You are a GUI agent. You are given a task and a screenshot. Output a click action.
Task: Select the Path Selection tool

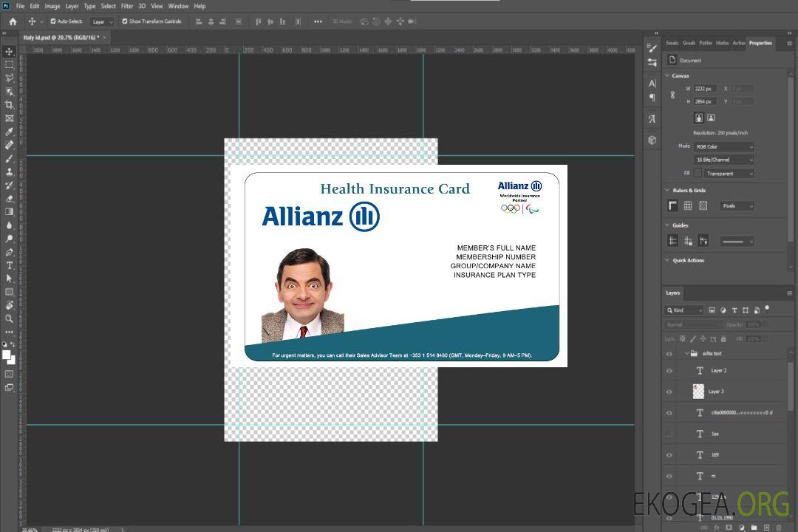tap(9, 279)
